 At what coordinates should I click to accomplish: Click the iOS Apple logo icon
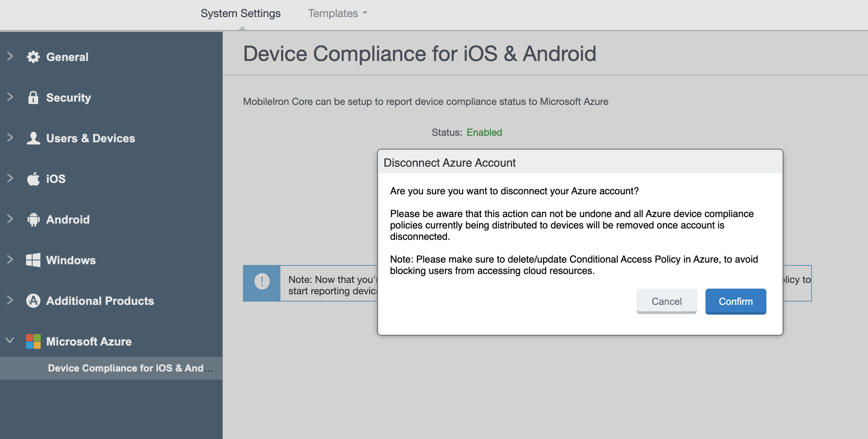click(33, 179)
